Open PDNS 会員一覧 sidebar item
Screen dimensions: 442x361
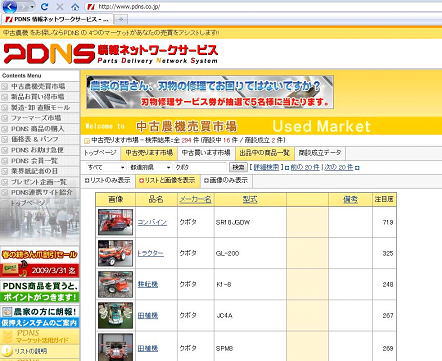coord(35,161)
